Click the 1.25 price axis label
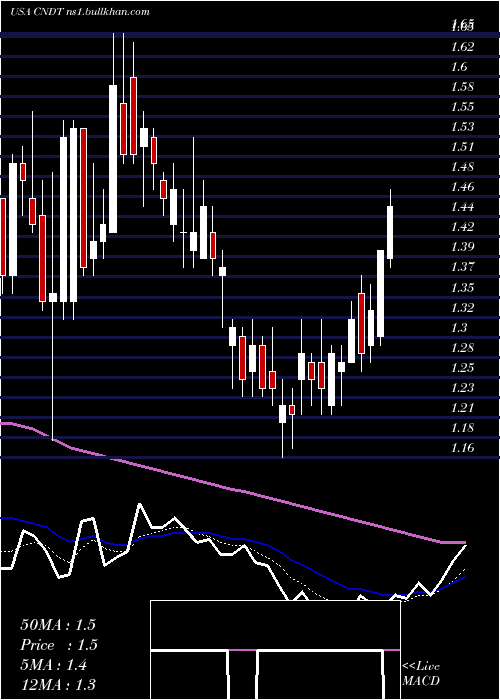This screenshot has width=500, height=700. pos(462,367)
